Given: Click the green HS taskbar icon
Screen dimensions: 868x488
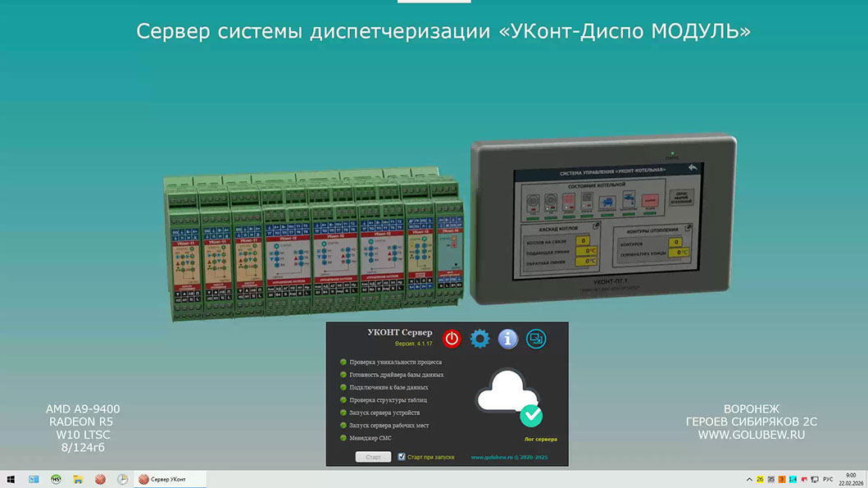Looking at the screenshot, I should tap(56, 479).
